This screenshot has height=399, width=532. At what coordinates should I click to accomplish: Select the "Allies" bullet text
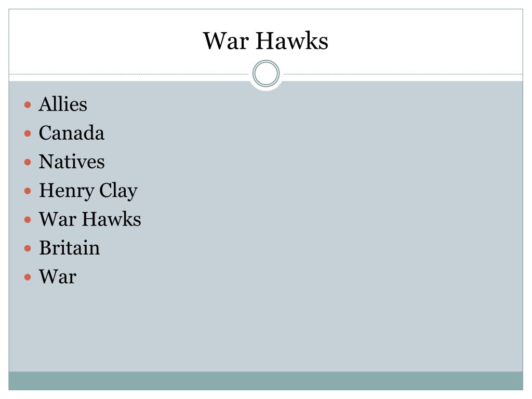tap(63, 104)
